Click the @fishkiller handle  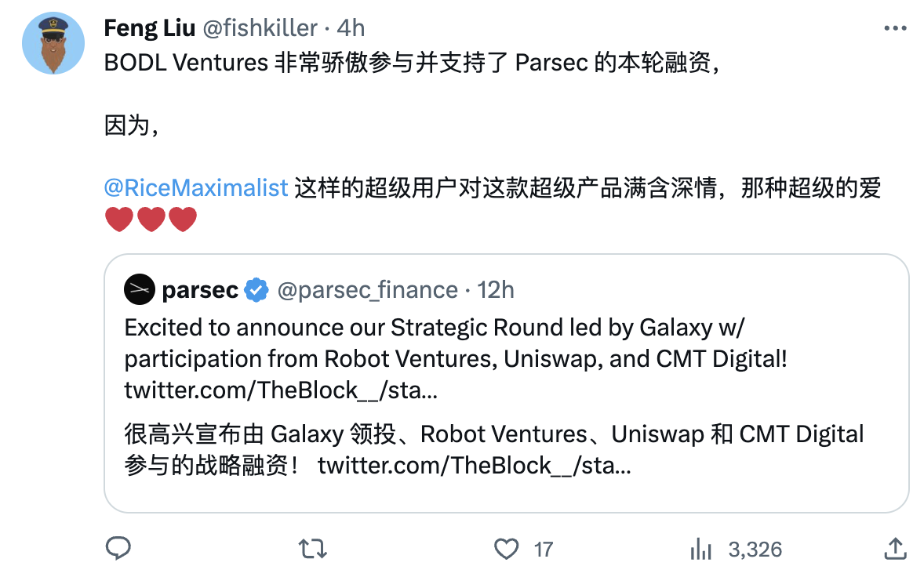point(261,28)
